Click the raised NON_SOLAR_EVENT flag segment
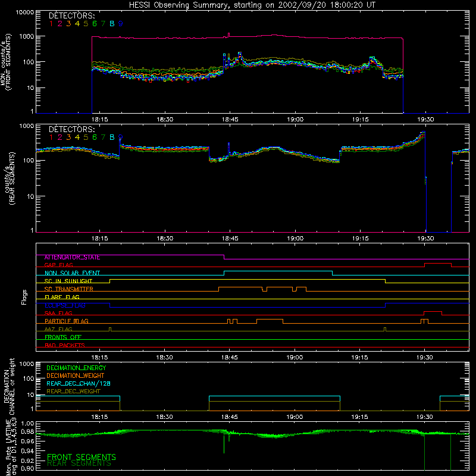The height and width of the screenshot is (476, 476). tap(278, 271)
